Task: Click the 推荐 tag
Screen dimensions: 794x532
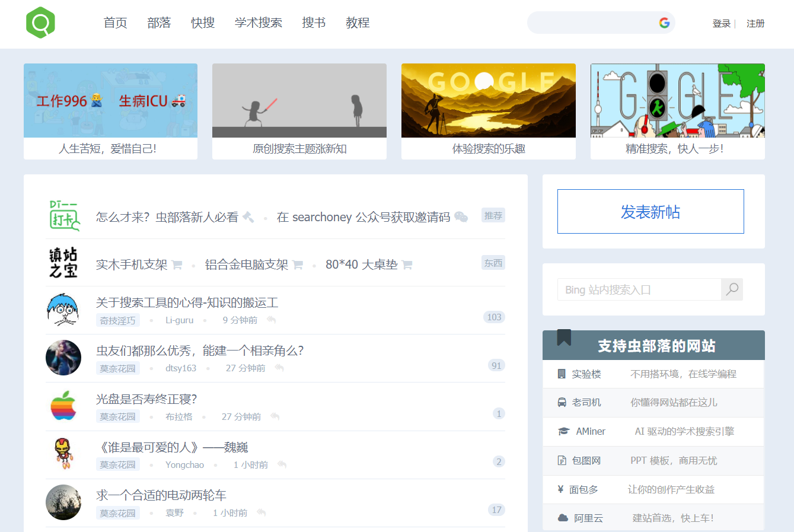Action: (493, 215)
